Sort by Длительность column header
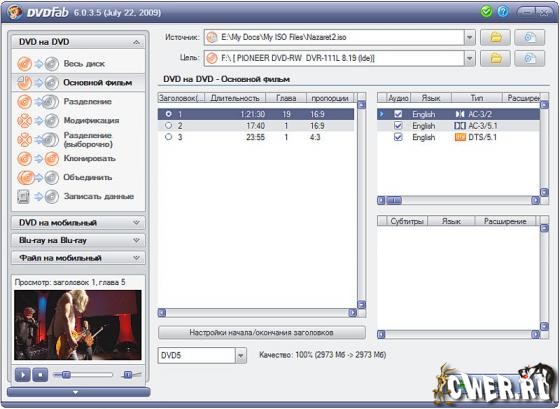 coord(235,98)
